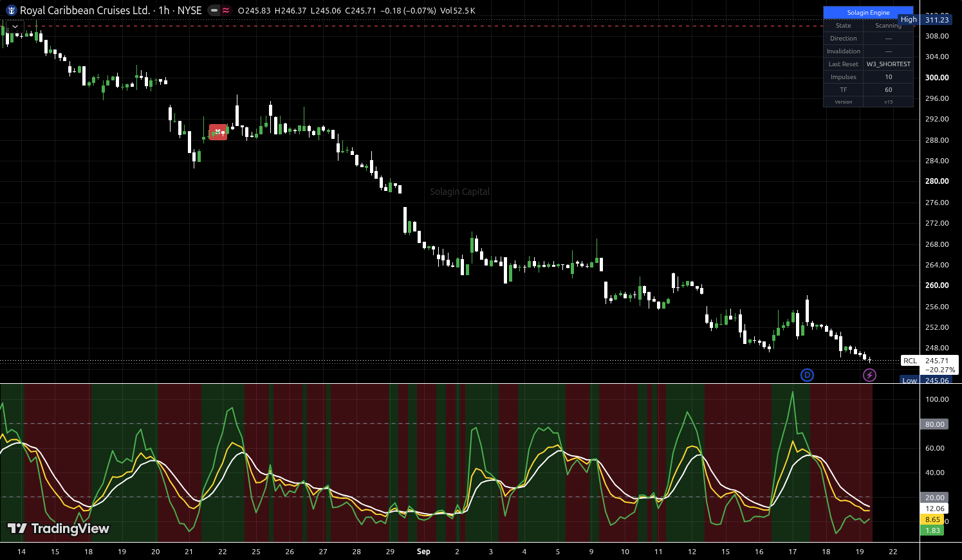Click the close value C245.71
Image resolution: width=962 pixels, height=560 pixels.
tap(361, 11)
